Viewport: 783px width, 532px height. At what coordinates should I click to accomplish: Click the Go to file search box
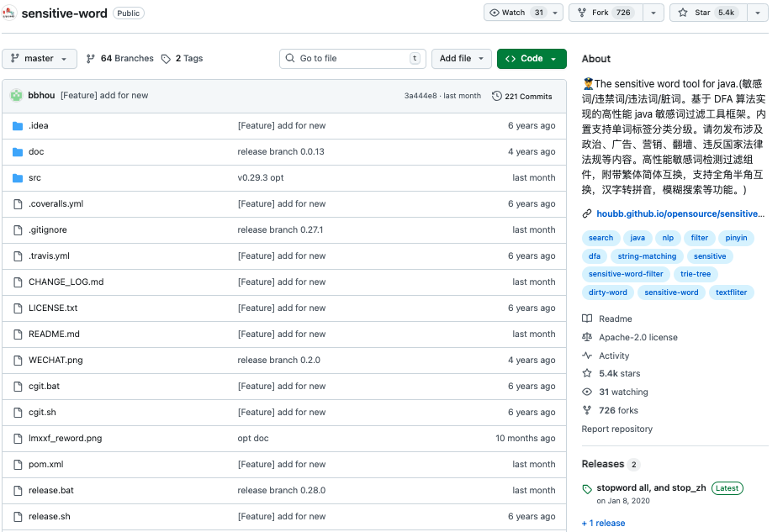[352, 58]
